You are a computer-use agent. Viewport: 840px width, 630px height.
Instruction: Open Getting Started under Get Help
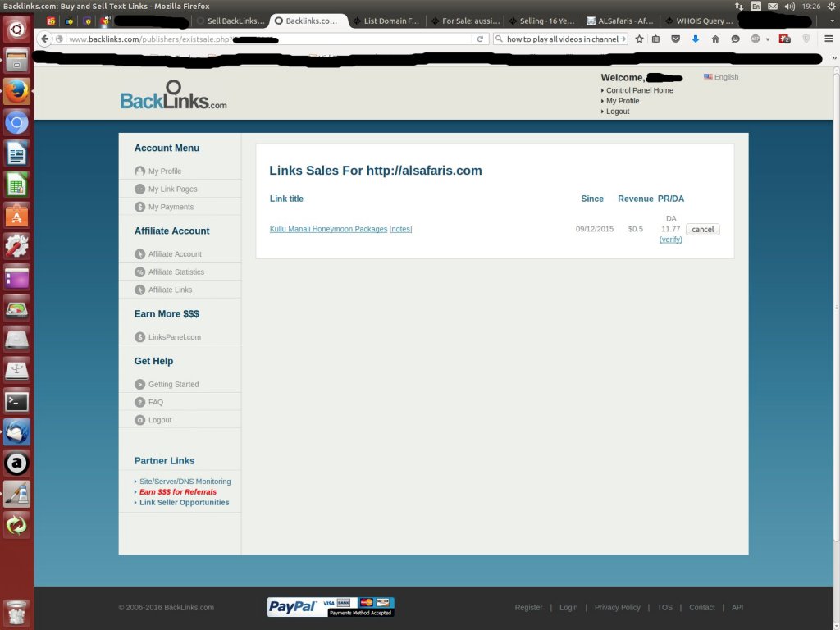coord(174,384)
